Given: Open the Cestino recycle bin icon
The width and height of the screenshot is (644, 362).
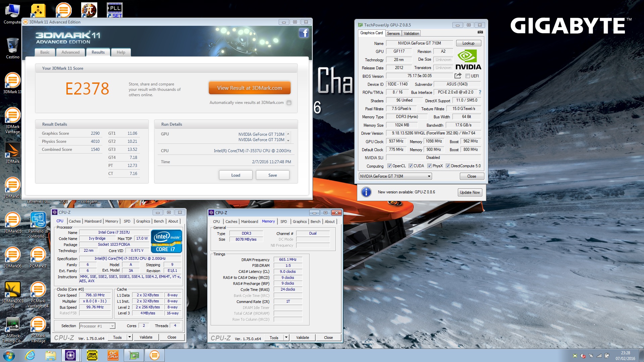Looking at the screenshot, I should [x=12, y=49].
